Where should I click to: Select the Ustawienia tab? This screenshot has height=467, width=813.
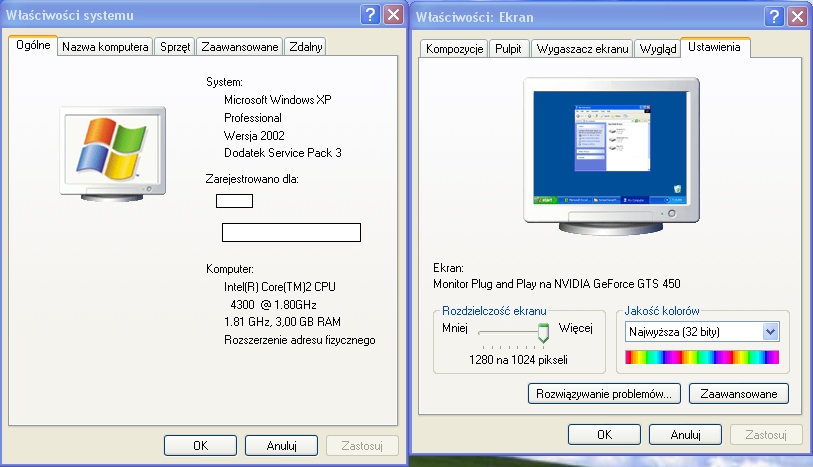[x=714, y=47]
